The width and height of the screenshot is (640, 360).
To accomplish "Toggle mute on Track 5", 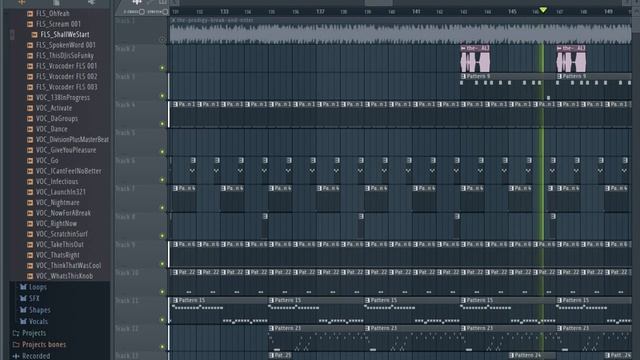I will (x=162, y=152).
